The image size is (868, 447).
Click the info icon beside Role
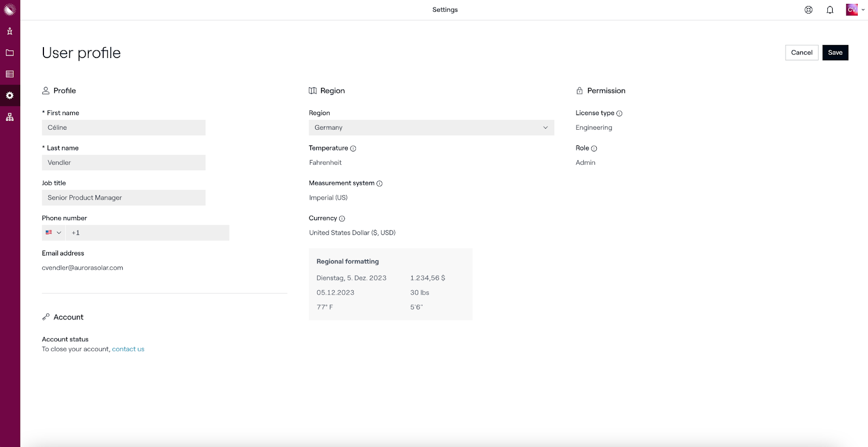(x=594, y=149)
